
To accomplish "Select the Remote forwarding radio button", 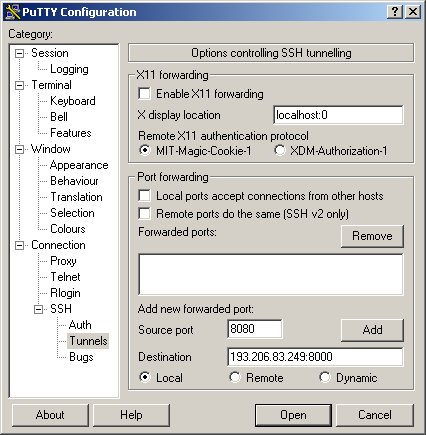I will click(235, 377).
